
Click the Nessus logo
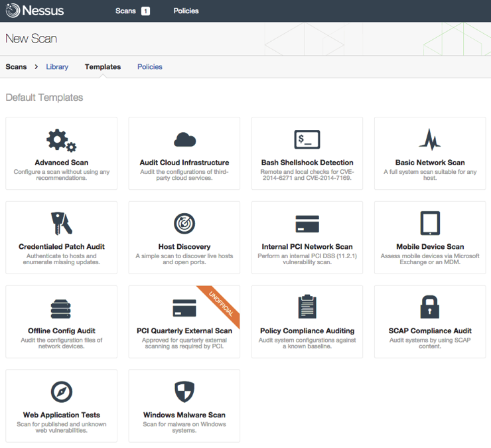pos(35,11)
